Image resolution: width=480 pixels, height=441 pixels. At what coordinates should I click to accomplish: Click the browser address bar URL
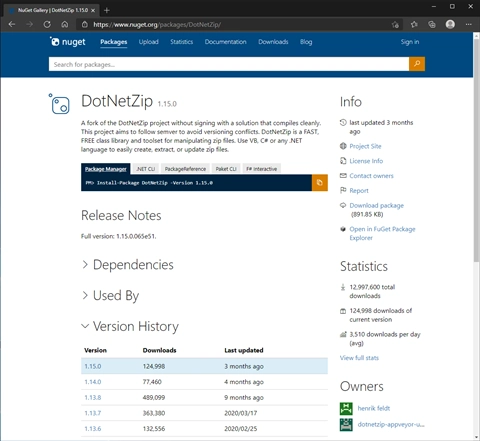157,25
